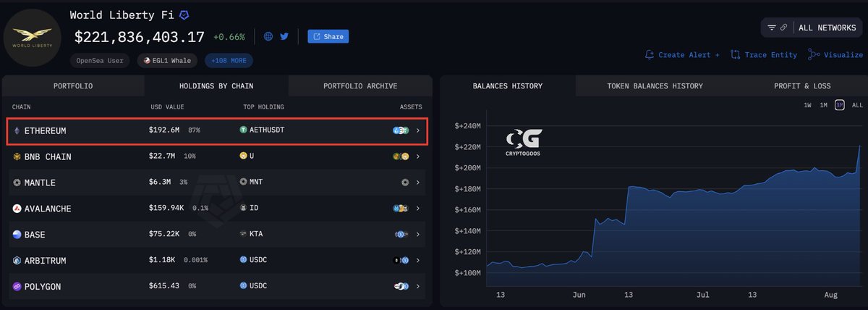
Task: Select the EGL1 Whale tag
Action: 168,61
